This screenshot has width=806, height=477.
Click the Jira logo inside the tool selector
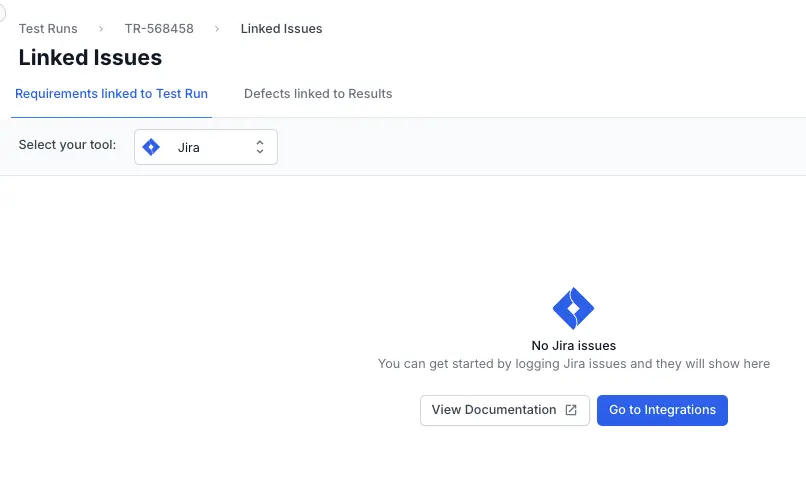click(151, 147)
